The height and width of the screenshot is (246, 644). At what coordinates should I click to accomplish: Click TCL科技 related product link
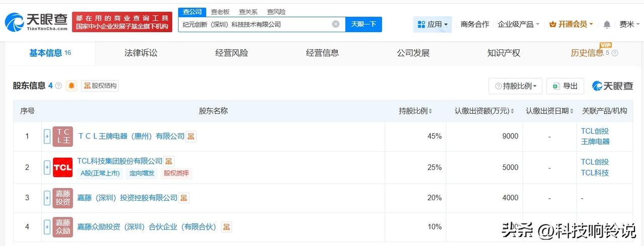click(595, 173)
